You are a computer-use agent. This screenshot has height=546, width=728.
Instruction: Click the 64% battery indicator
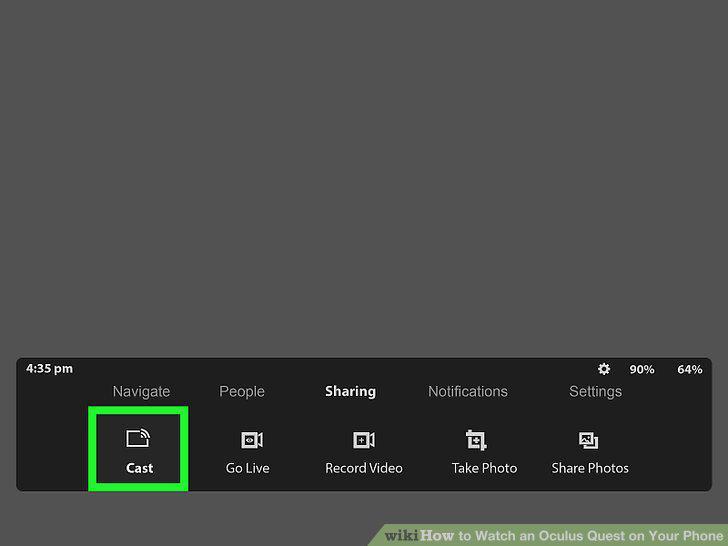point(689,370)
